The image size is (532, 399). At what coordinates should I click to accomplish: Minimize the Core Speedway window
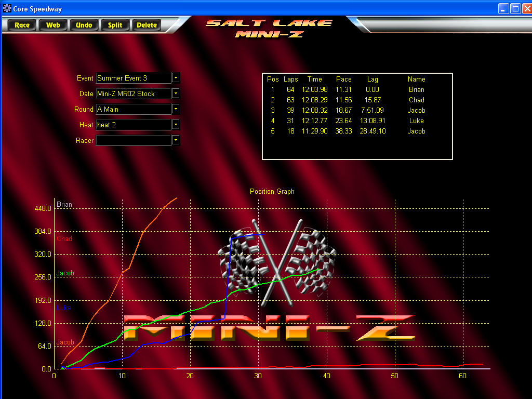pos(503,8)
